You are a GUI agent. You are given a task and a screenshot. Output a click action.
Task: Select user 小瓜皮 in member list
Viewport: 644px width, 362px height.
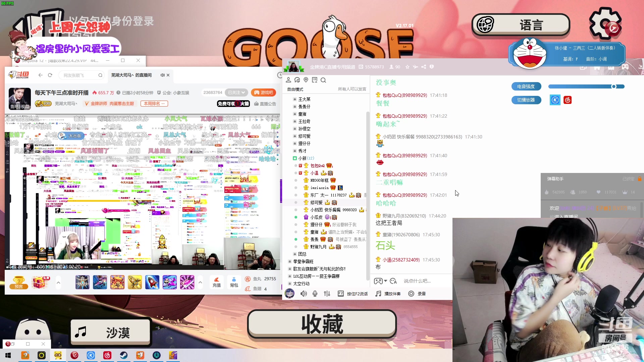[x=316, y=217]
